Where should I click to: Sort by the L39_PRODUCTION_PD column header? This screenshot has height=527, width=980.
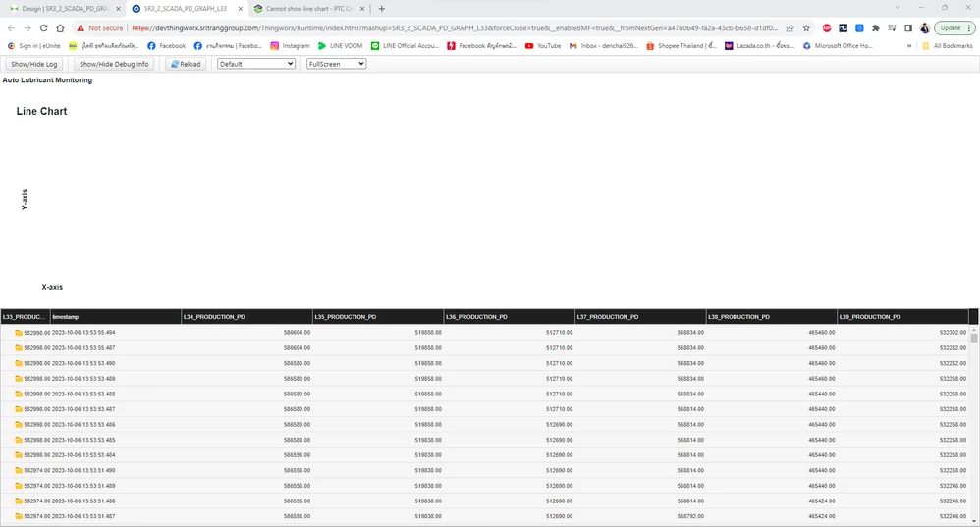point(903,317)
